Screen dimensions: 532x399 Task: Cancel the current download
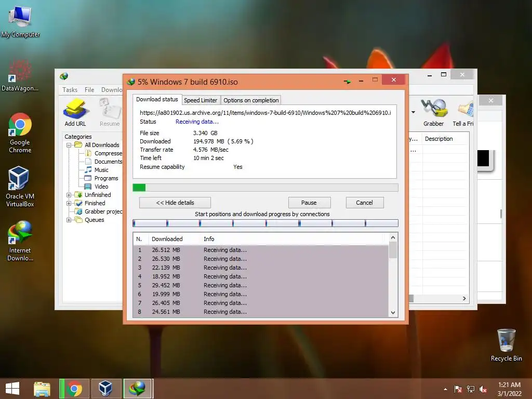coord(365,203)
